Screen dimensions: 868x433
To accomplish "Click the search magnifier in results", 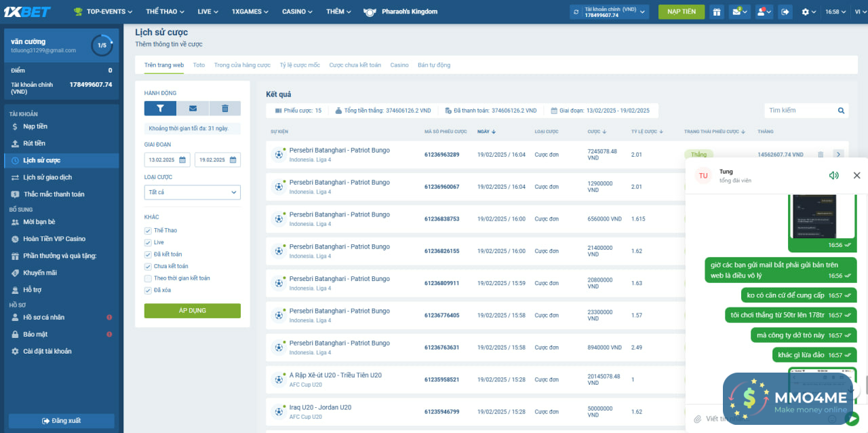I will coord(841,111).
